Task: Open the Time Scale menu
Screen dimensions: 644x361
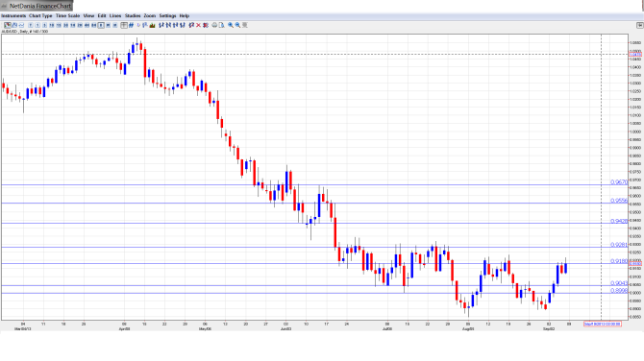Action: (68, 15)
